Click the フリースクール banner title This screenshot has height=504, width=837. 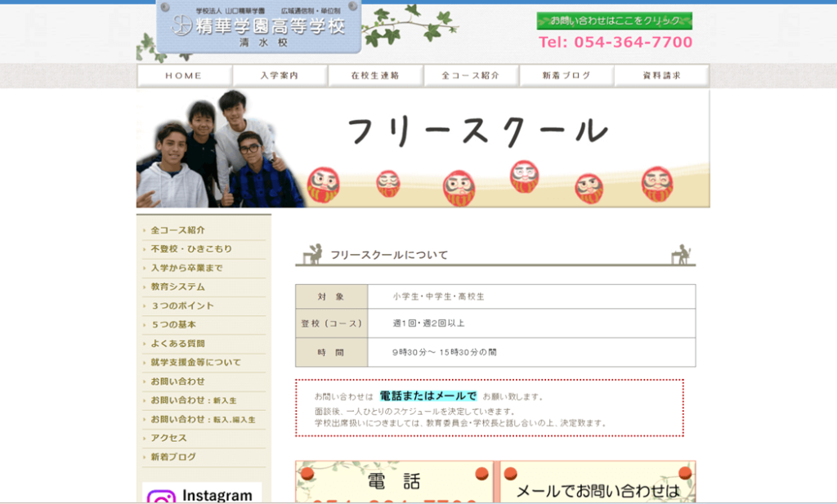tap(477, 132)
